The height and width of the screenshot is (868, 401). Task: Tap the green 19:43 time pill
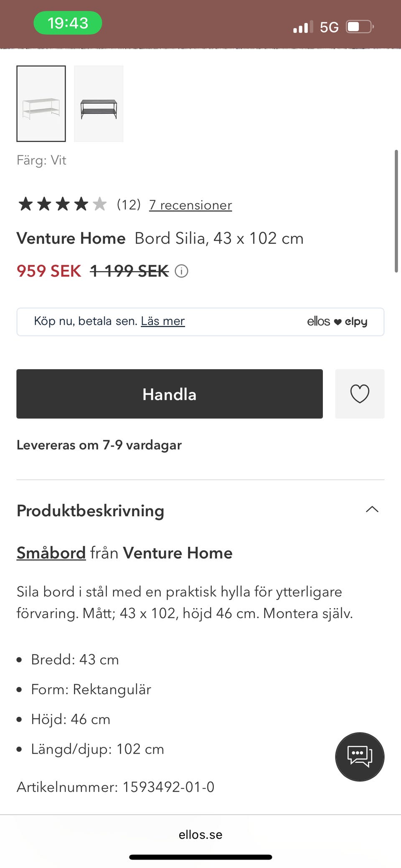click(x=68, y=23)
